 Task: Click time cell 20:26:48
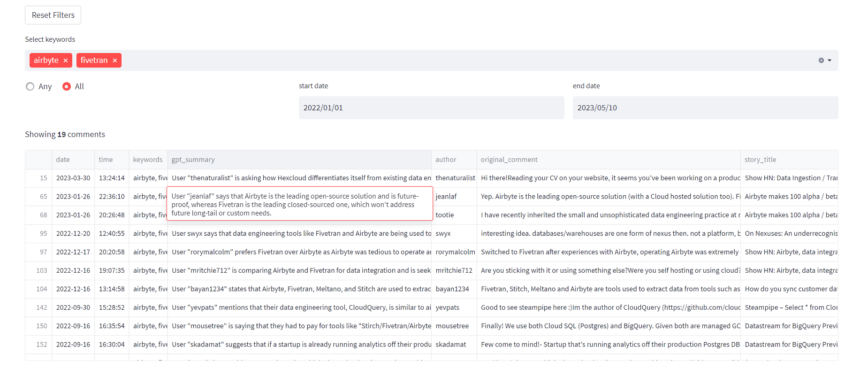112,215
